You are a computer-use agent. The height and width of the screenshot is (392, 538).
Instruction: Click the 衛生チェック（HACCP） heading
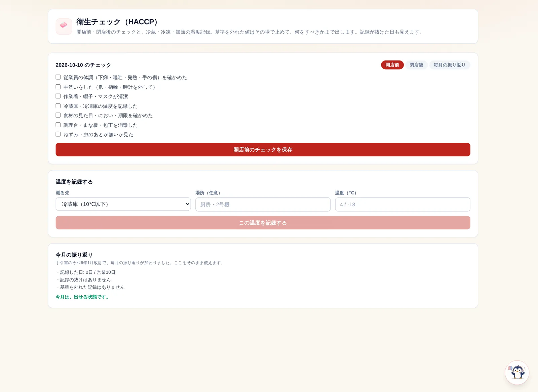(x=118, y=22)
